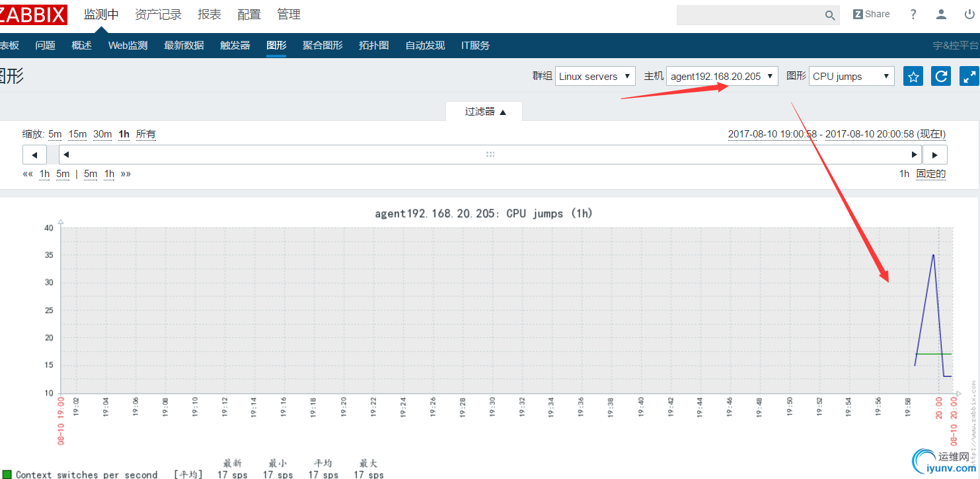Viewport: 980px width, 479px height.
Task: Click the time slider bar handle
Action: pos(490,155)
